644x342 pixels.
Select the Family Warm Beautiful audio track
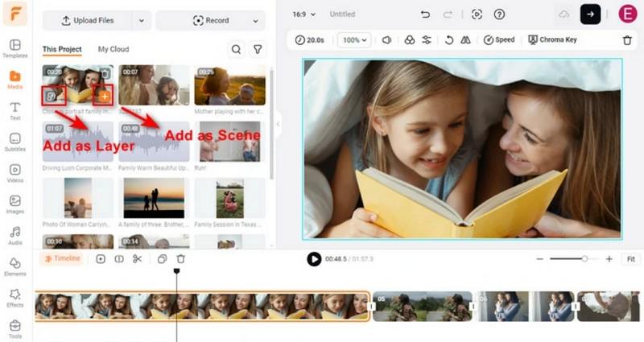point(154,142)
